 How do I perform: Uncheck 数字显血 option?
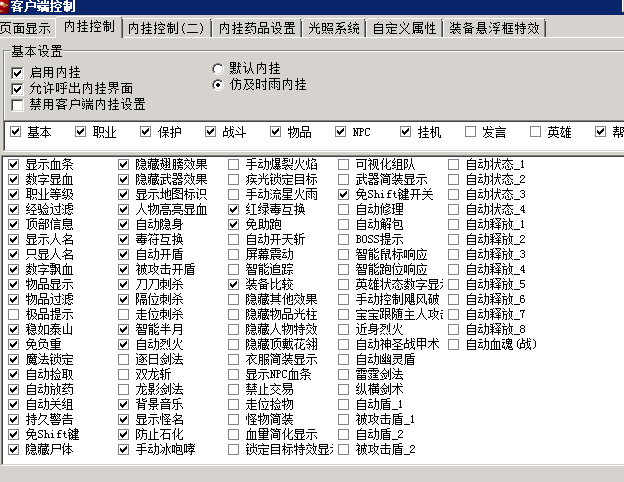tap(14, 180)
